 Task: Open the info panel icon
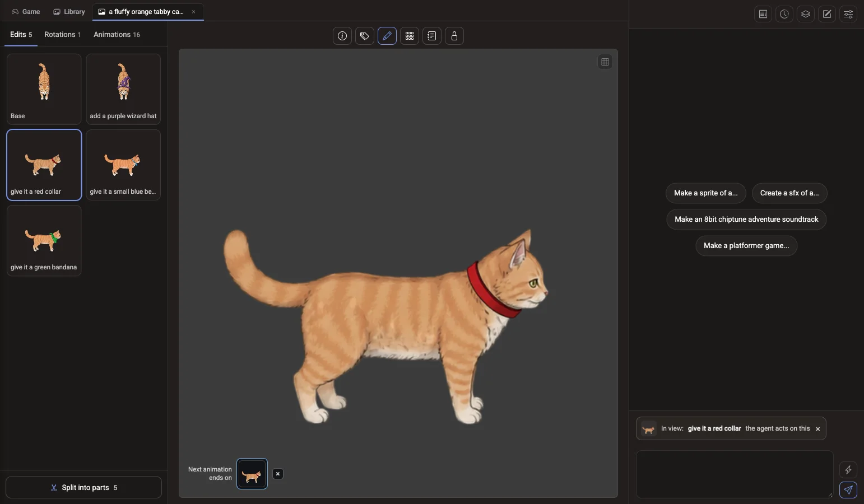(x=342, y=36)
